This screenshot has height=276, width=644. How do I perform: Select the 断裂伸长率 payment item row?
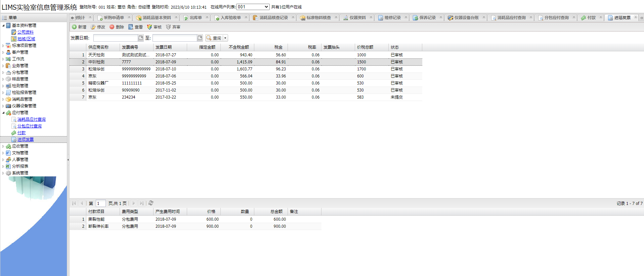(x=196, y=226)
